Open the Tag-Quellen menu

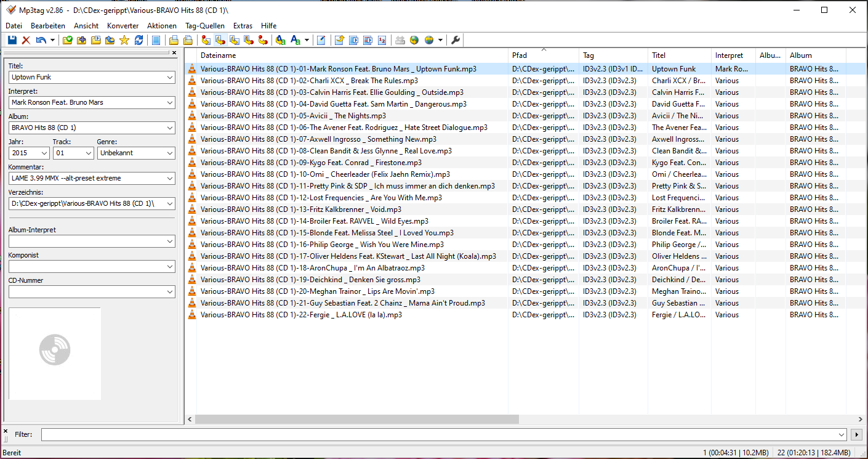[x=204, y=26]
